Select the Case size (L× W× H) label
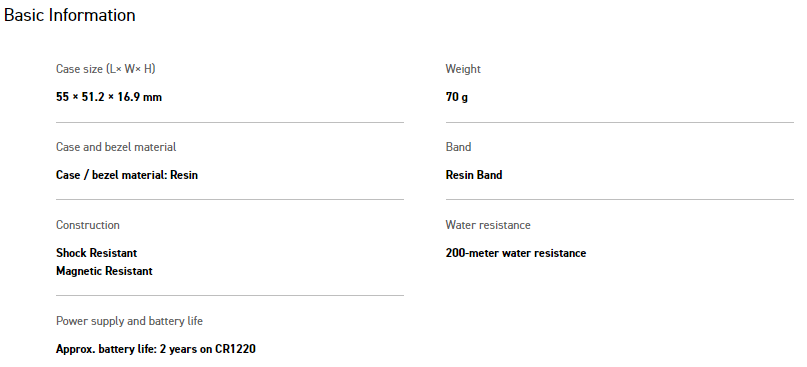The height and width of the screenshot is (367, 807). coord(106,69)
